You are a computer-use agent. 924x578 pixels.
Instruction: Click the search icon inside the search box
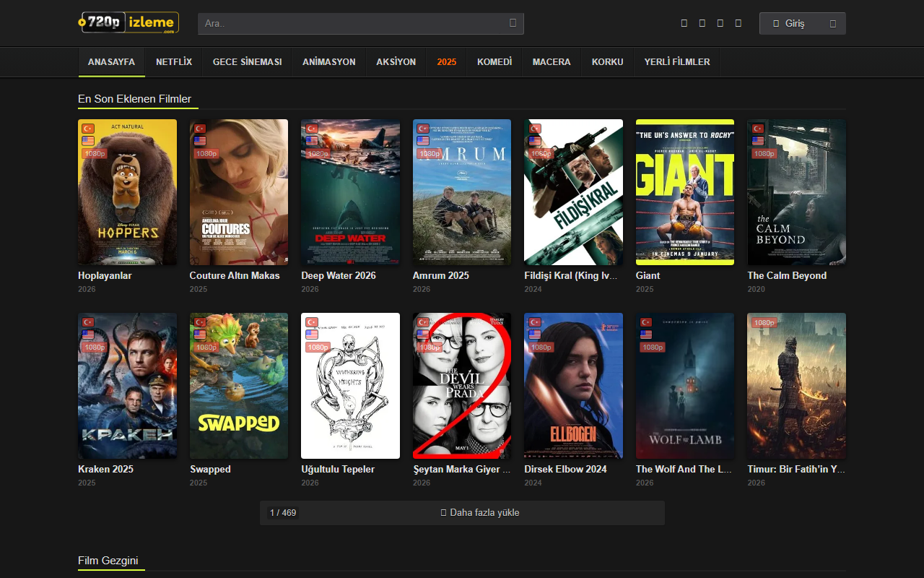tap(513, 23)
